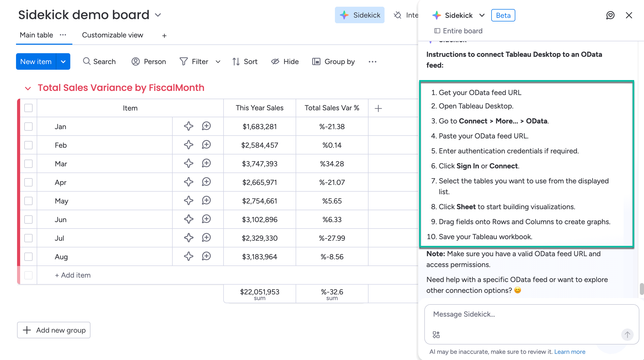Add a new column with plus icon
The width and height of the screenshot is (644, 360).
point(378,108)
